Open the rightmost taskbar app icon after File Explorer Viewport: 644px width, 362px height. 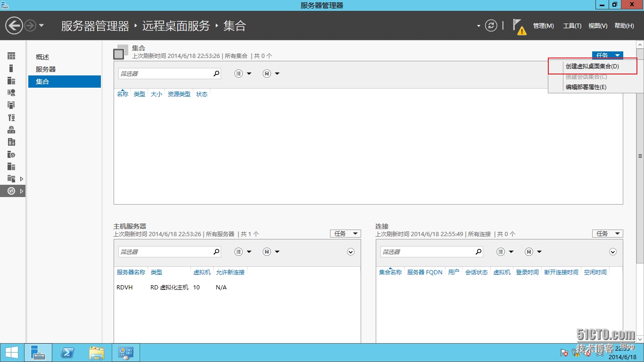(126, 353)
